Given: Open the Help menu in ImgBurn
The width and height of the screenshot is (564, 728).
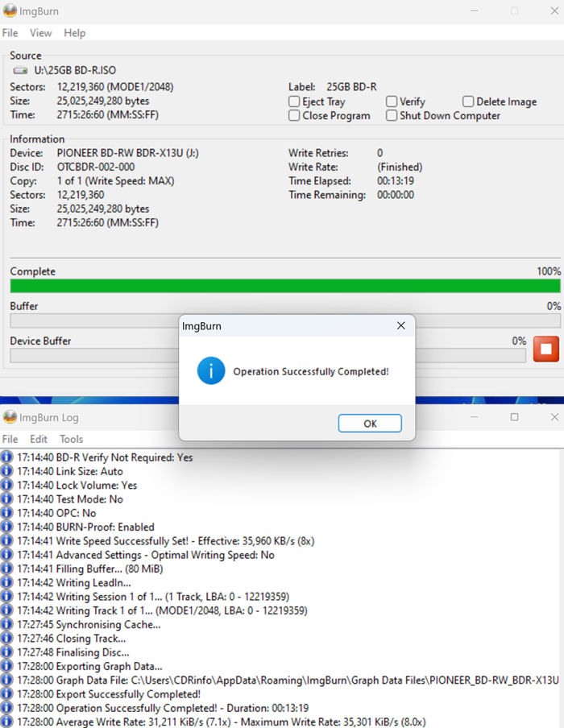Looking at the screenshot, I should [75, 33].
